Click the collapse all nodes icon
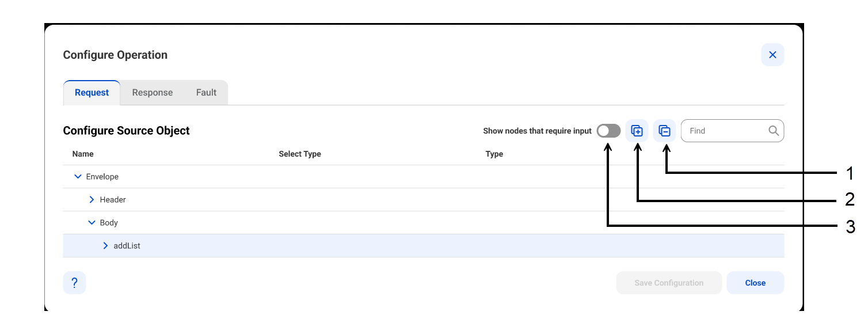 pos(664,131)
